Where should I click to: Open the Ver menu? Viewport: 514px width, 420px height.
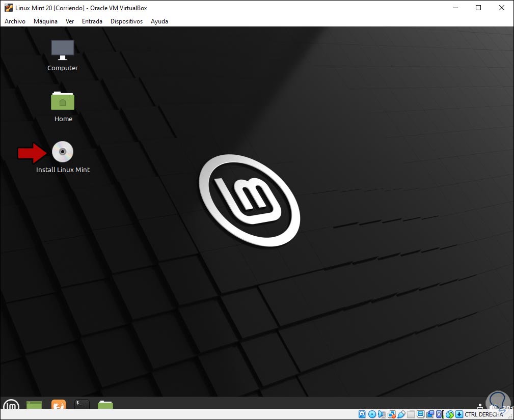(x=70, y=21)
